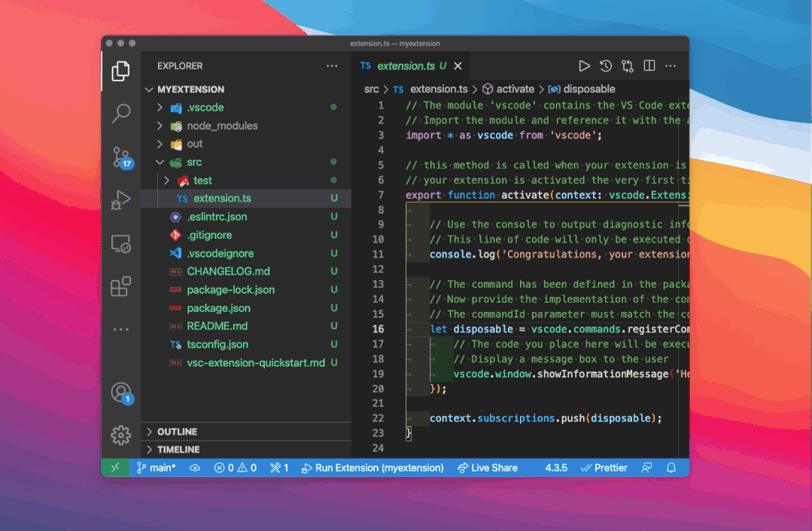The width and height of the screenshot is (812, 531).
Task: Open remote window indicator in status bar
Action: [x=115, y=468]
